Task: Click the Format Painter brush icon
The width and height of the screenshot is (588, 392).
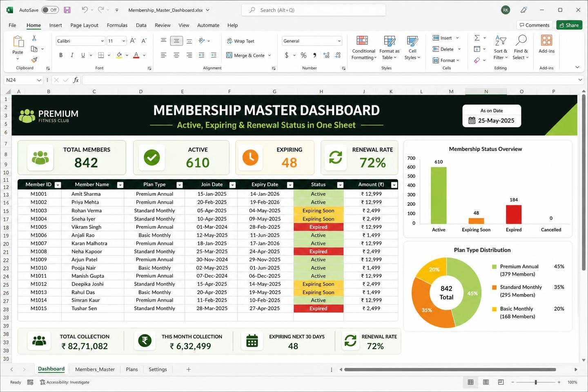Action: [x=34, y=60]
